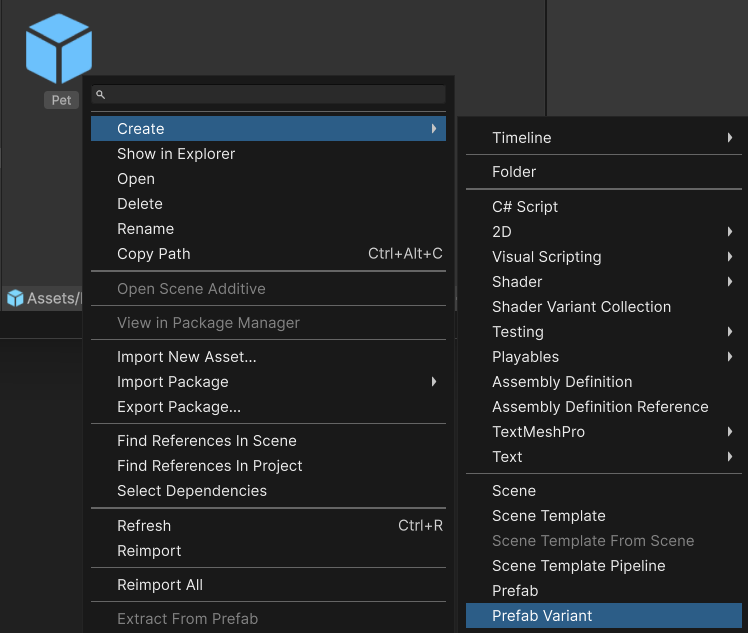Create a new Prefab
Viewport: 748px width, 633px height.
pyautogui.click(x=603, y=591)
